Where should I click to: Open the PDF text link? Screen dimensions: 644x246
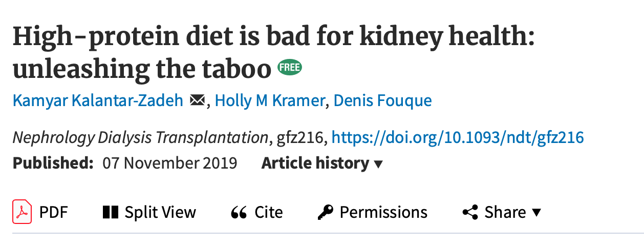point(53,212)
